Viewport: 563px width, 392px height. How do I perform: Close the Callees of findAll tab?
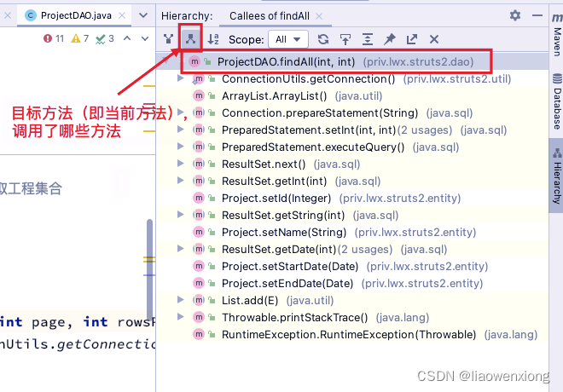click(x=319, y=16)
